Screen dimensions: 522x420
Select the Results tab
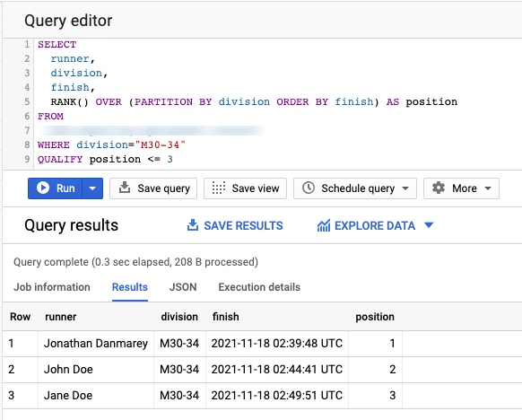pos(130,287)
